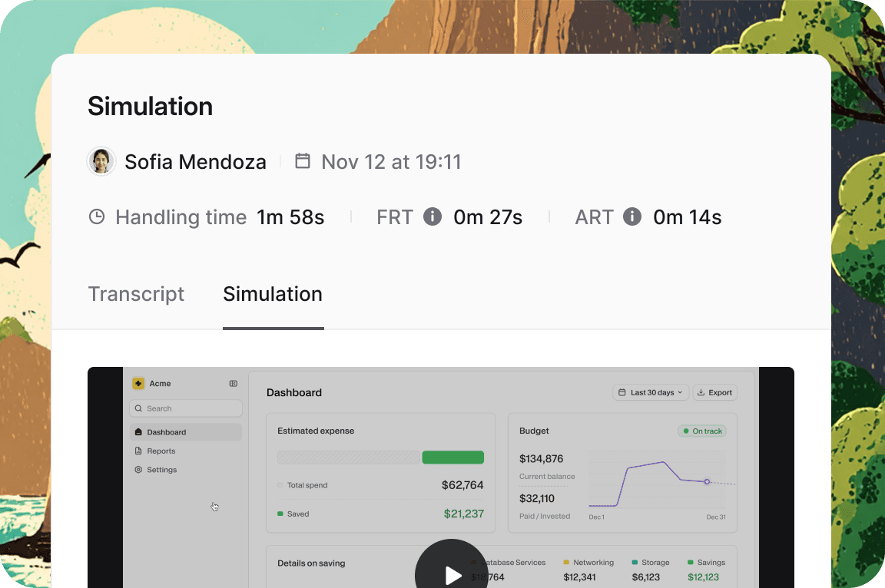Click the Savings amount $12,123
This screenshot has width=885, height=588.
703,577
